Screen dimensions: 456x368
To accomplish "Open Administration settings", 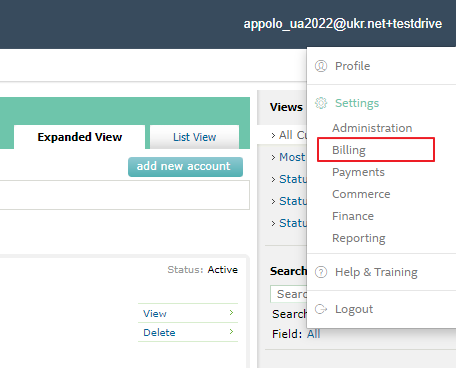I will tap(372, 128).
